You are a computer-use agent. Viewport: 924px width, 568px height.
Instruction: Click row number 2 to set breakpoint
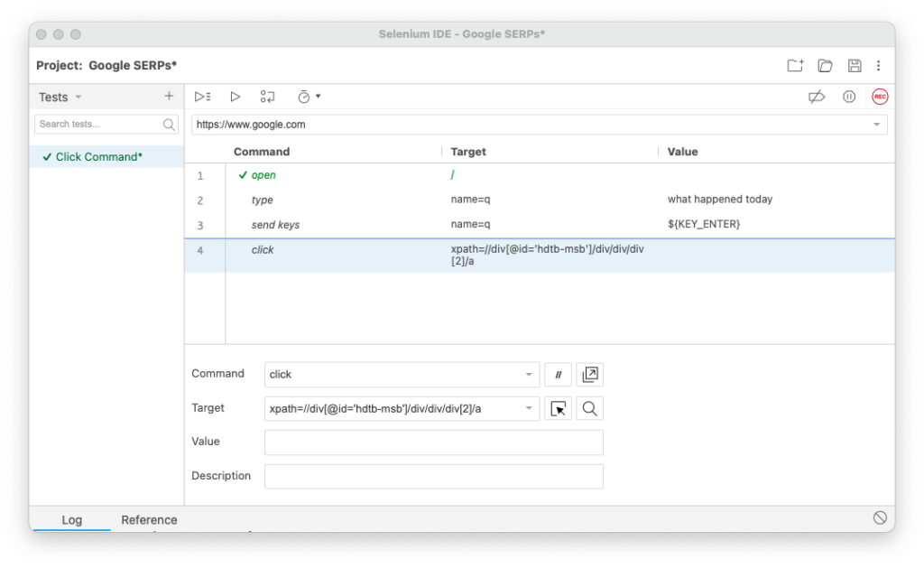200,200
